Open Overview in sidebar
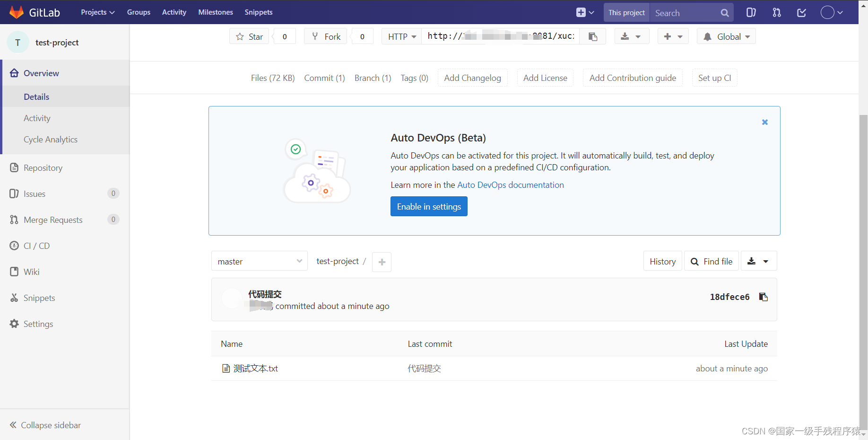Screen dimensions: 868x440 tap(66, 73)
